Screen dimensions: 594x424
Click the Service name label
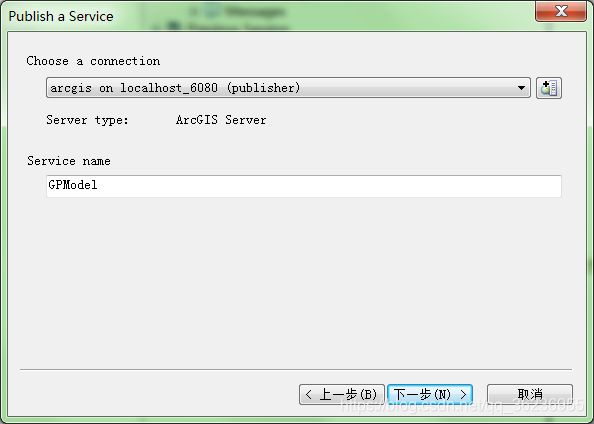(x=69, y=161)
